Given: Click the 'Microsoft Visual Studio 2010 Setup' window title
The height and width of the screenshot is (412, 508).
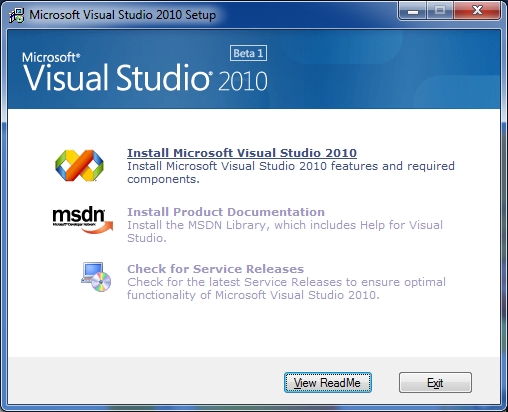Looking at the screenshot, I should pos(123,15).
